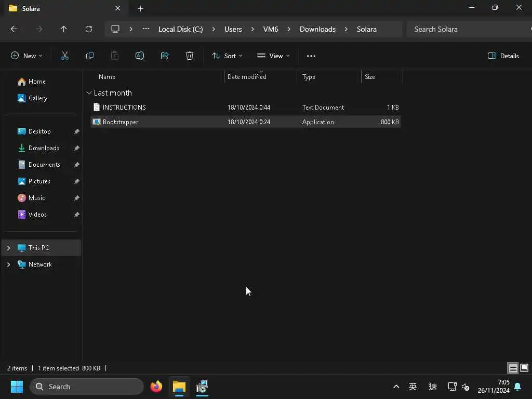Switch to large thumbnails view icon
The height and width of the screenshot is (399, 532).
point(524,368)
